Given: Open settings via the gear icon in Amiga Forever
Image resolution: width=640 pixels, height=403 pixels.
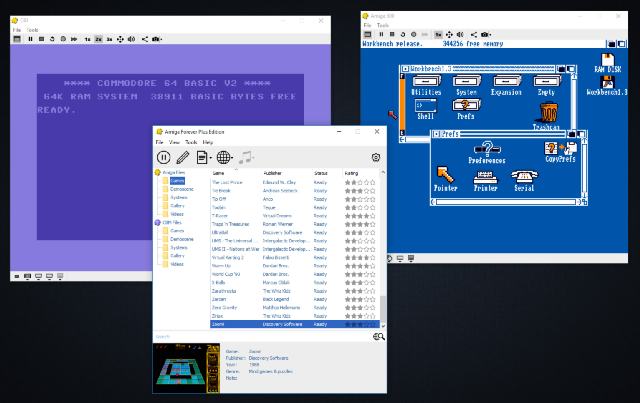Looking at the screenshot, I should pos(376,157).
